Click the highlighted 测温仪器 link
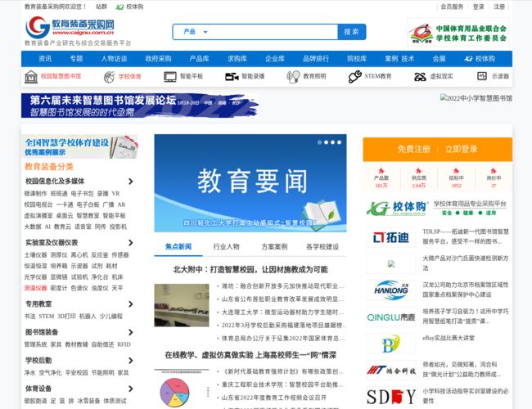Image resolution: width=532 pixels, height=409 pixels. (x=35, y=288)
